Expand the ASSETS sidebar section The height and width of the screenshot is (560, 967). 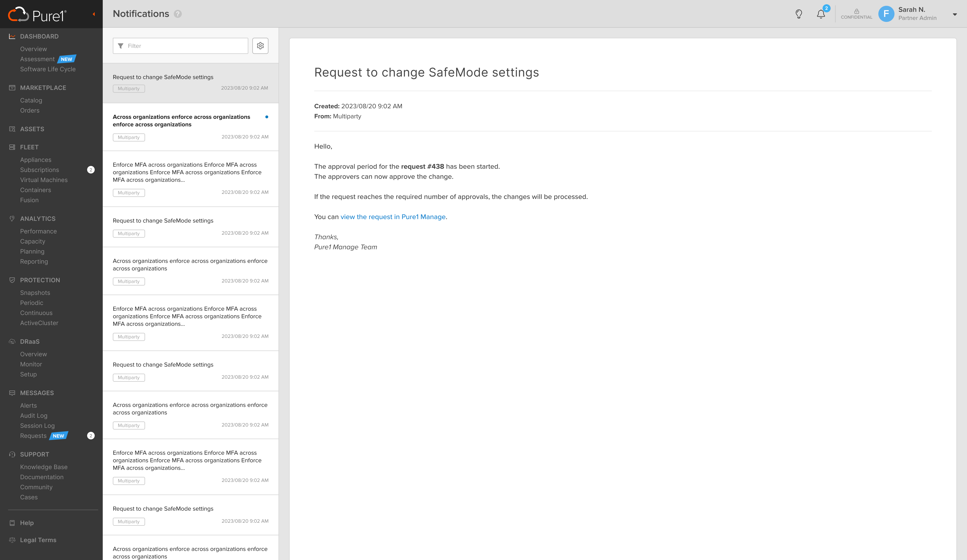pyautogui.click(x=32, y=129)
